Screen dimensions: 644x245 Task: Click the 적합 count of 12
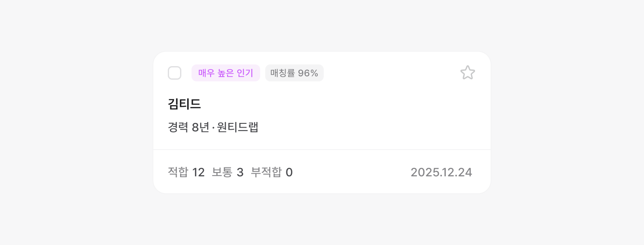coord(198,172)
